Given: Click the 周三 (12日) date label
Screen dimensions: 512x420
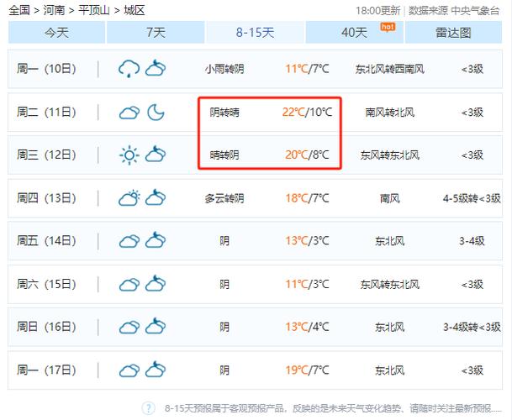Looking at the screenshot, I should coord(46,155).
